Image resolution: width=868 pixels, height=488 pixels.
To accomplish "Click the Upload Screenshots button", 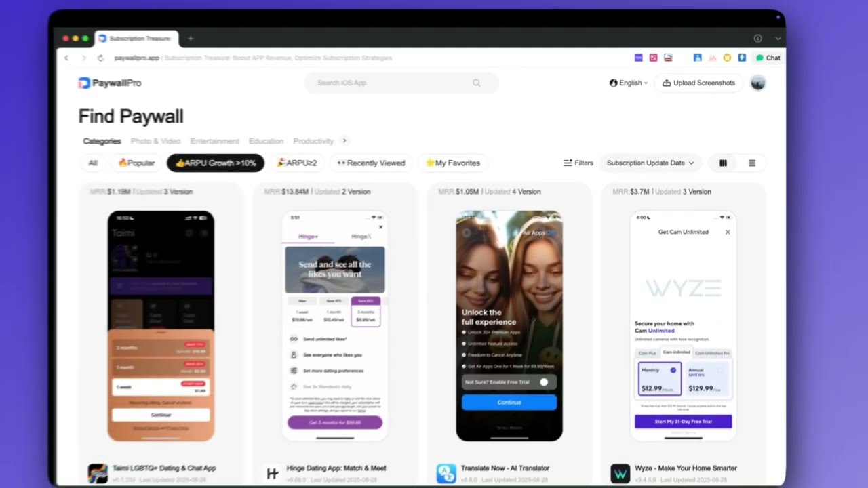I will tap(698, 83).
